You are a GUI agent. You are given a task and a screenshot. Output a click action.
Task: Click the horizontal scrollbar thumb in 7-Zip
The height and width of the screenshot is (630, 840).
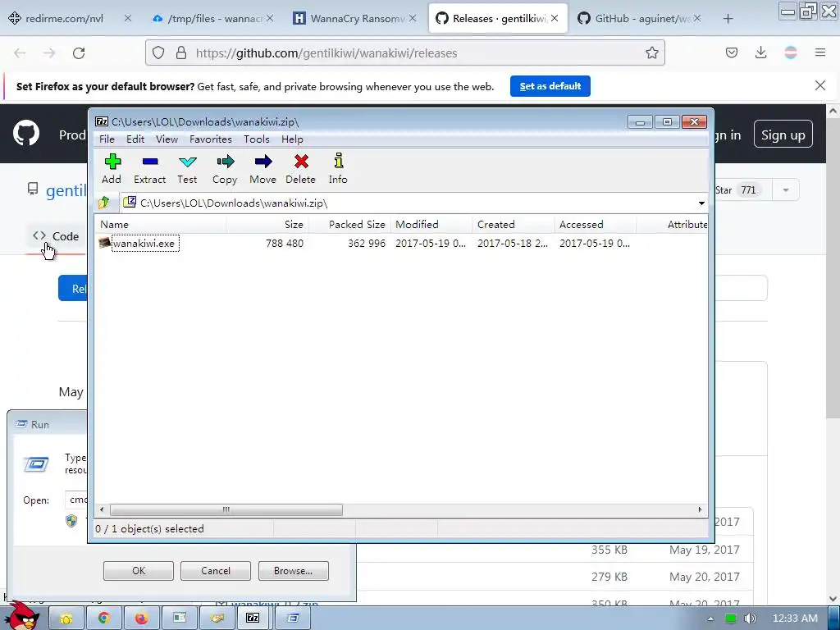point(226,509)
